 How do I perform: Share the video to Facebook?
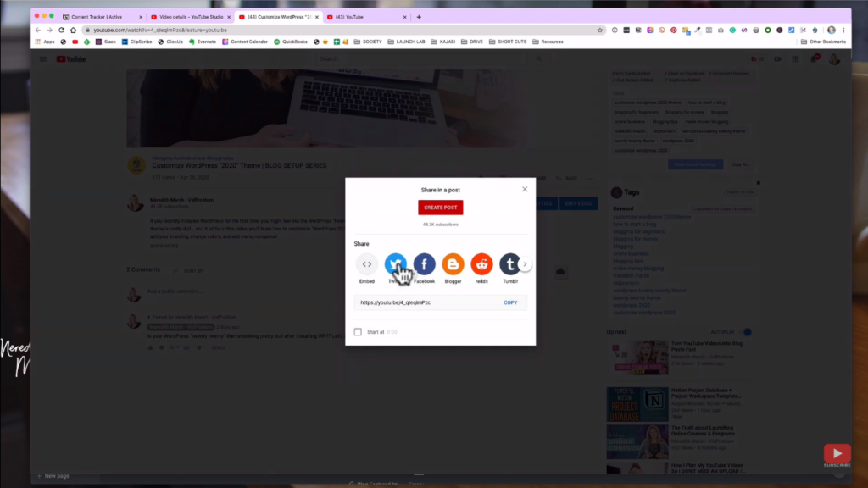(424, 264)
